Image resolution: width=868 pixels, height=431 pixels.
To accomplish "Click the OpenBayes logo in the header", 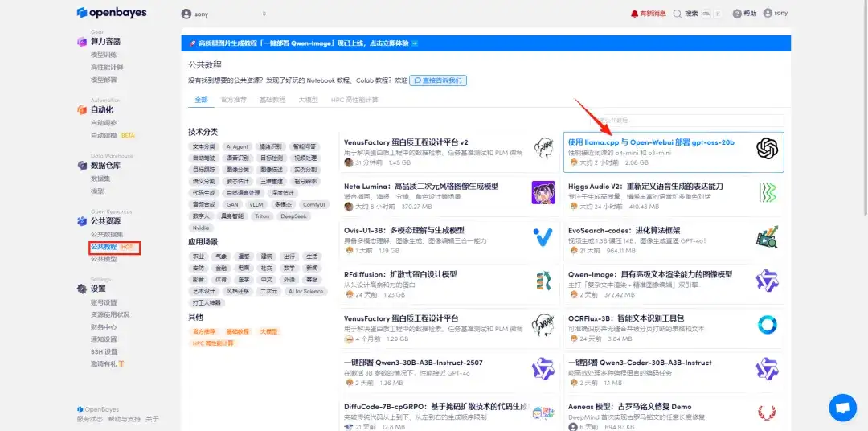I will pyautogui.click(x=111, y=13).
